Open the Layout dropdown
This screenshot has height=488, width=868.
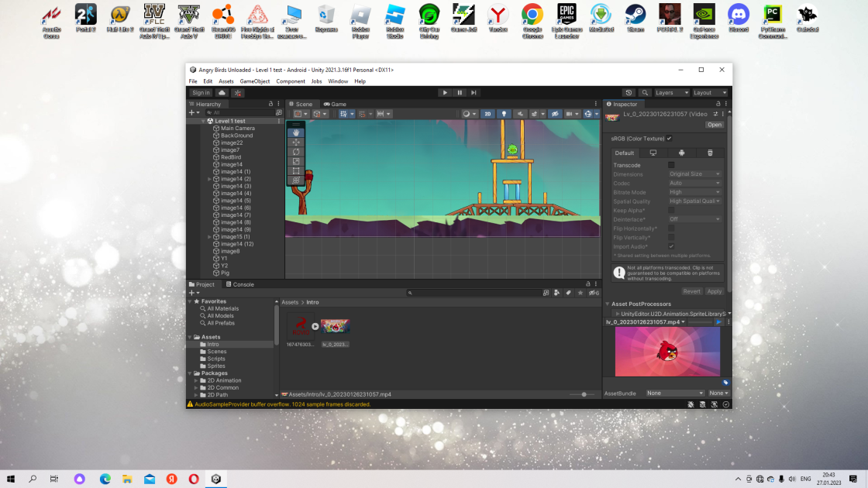coord(710,93)
